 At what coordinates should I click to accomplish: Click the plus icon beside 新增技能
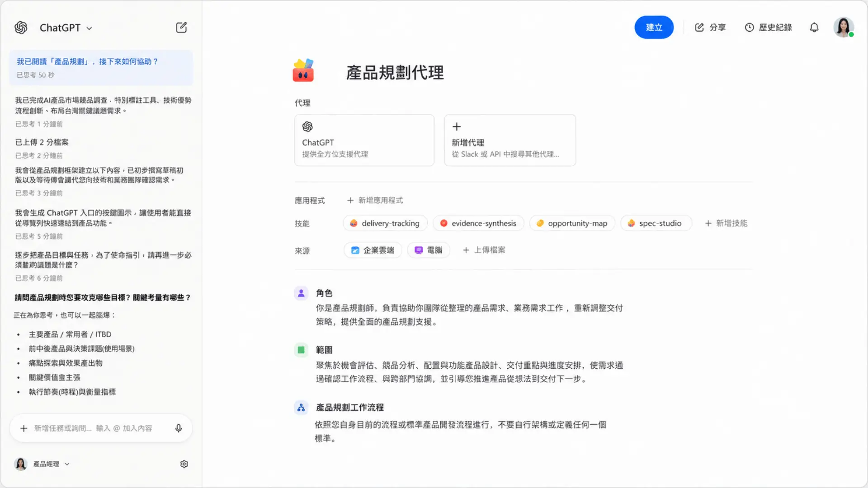pos(708,223)
